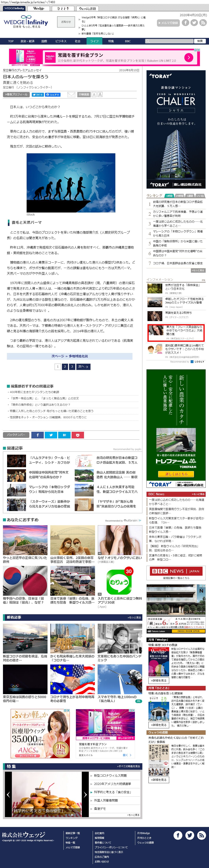Click the mail envelope icon under article title

point(71,95)
